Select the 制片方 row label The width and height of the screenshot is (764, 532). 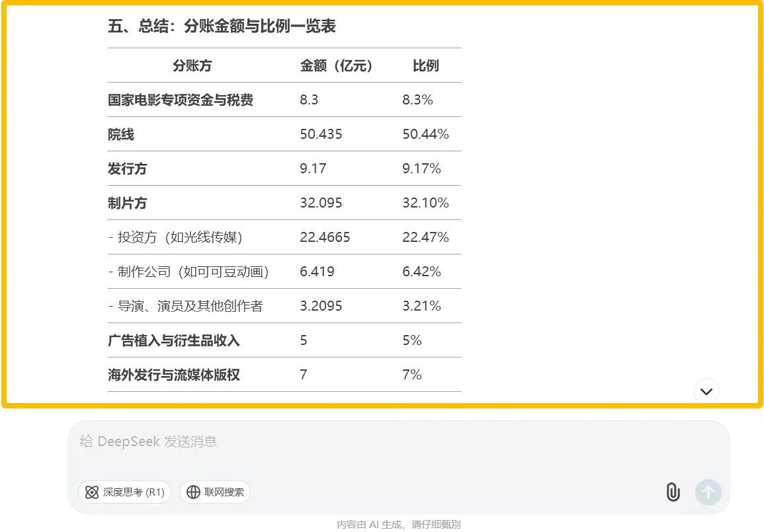[x=127, y=203]
